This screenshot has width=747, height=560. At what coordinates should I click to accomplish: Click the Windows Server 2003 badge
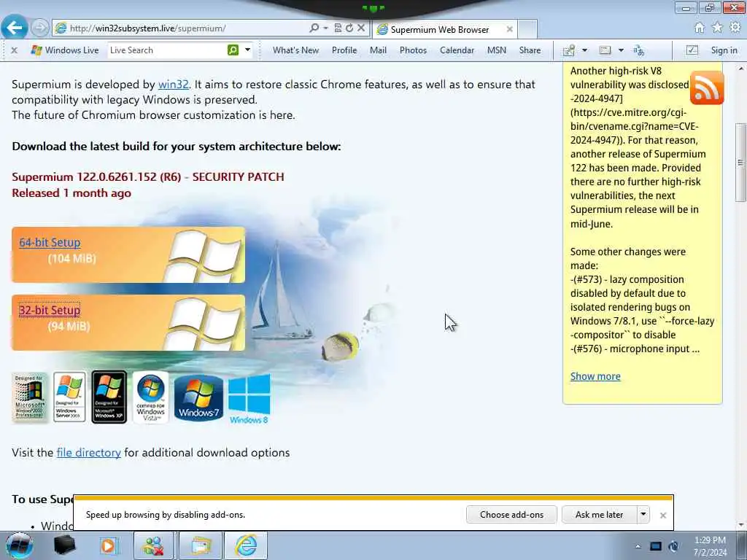click(69, 397)
